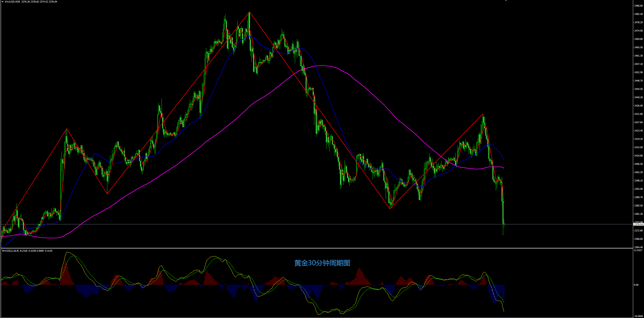The height and width of the screenshot is (318, 644).
Task: Click the 2415.00 price scale value
Action: pos(638,147)
